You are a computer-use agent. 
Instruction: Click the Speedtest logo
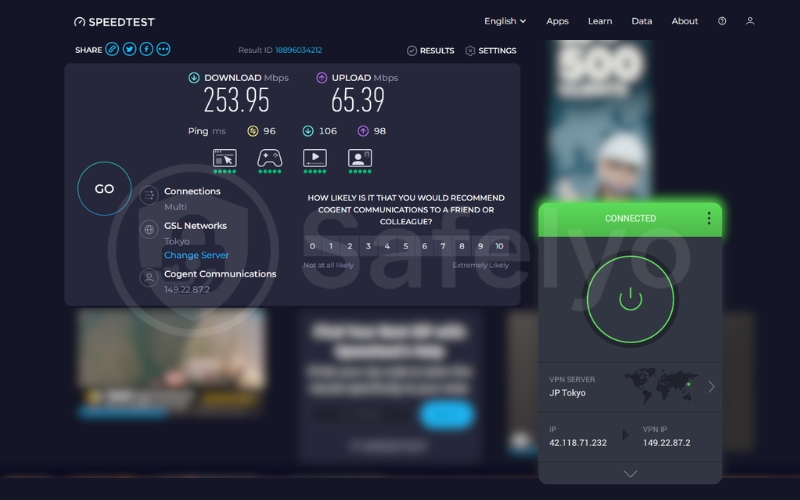point(114,21)
